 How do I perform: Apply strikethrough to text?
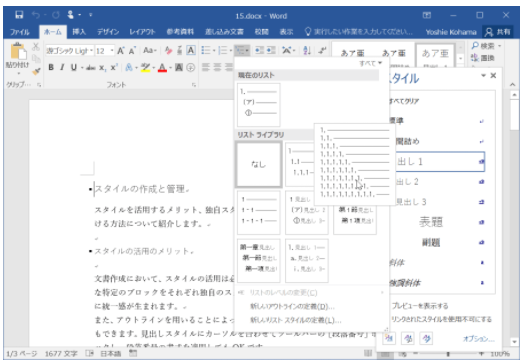90,68
